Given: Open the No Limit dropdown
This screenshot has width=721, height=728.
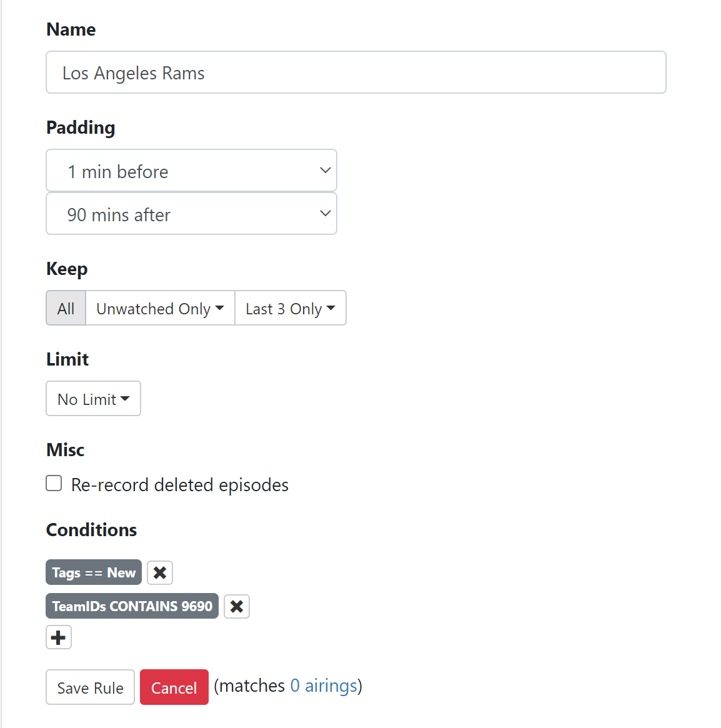Looking at the screenshot, I should pyautogui.click(x=93, y=399).
